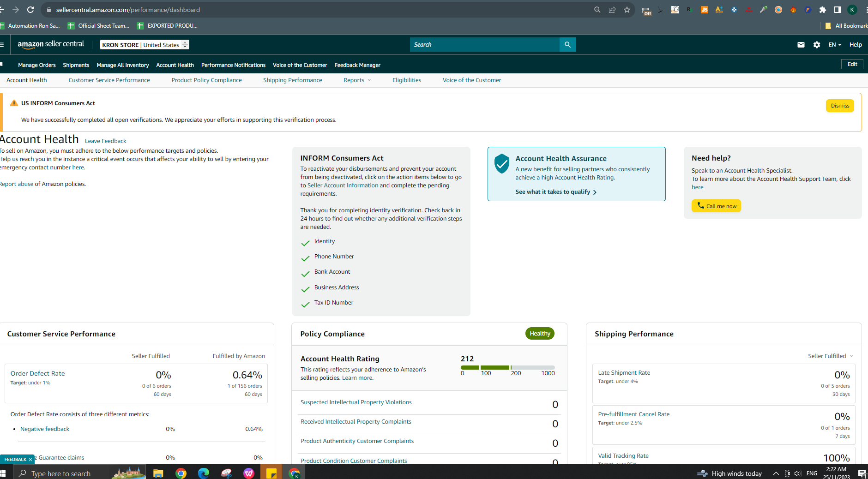Click the Edit button in navigation bar
The width and height of the screenshot is (868, 479).
tap(852, 64)
